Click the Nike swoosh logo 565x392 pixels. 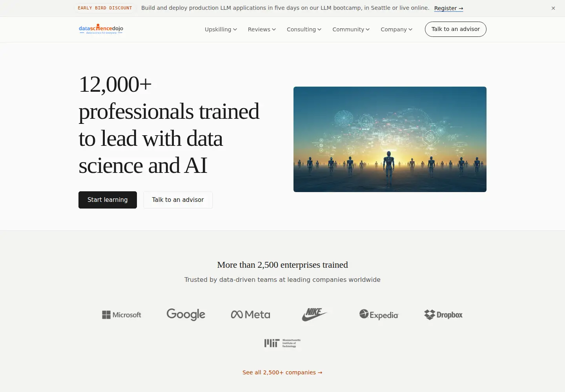[x=314, y=314]
